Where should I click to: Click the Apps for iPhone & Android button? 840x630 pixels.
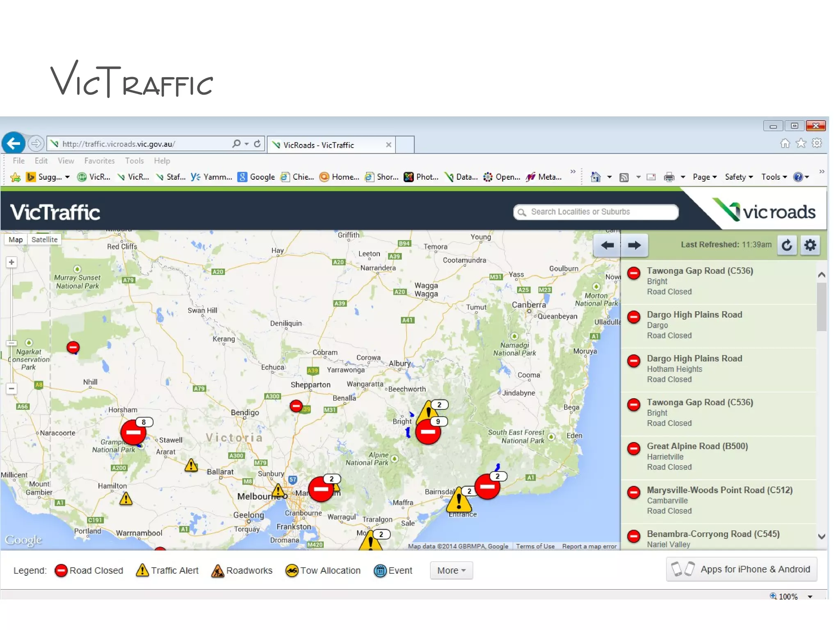pyautogui.click(x=742, y=569)
